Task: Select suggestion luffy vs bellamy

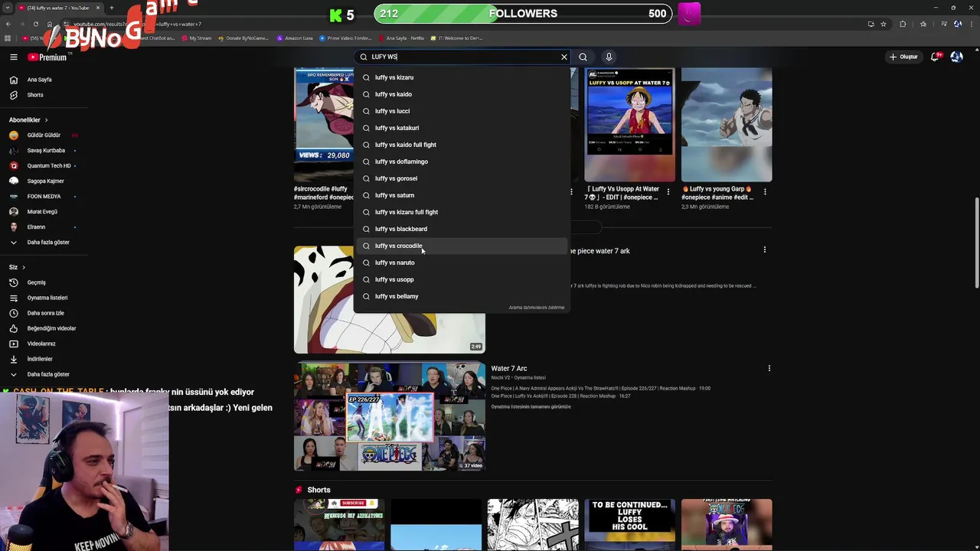Action: 462,296
